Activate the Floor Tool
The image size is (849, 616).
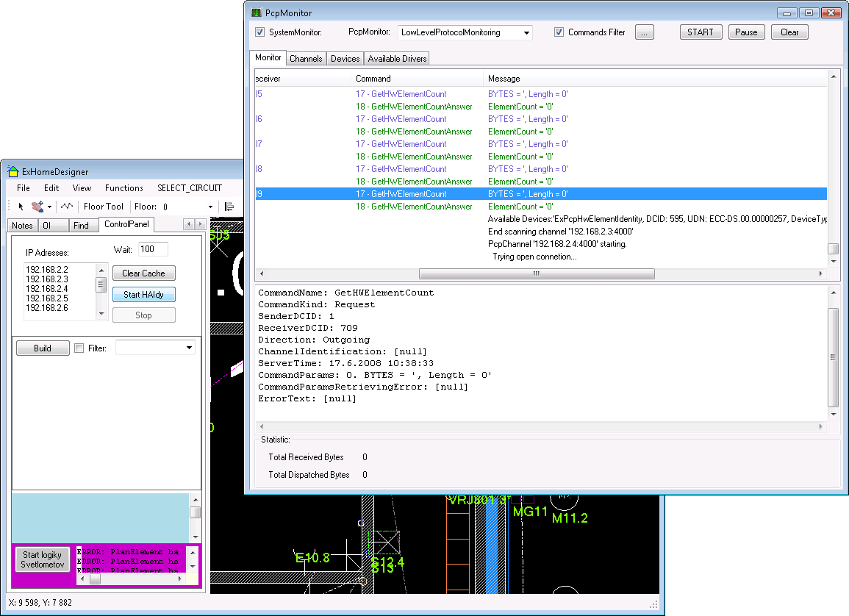tap(104, 207)
